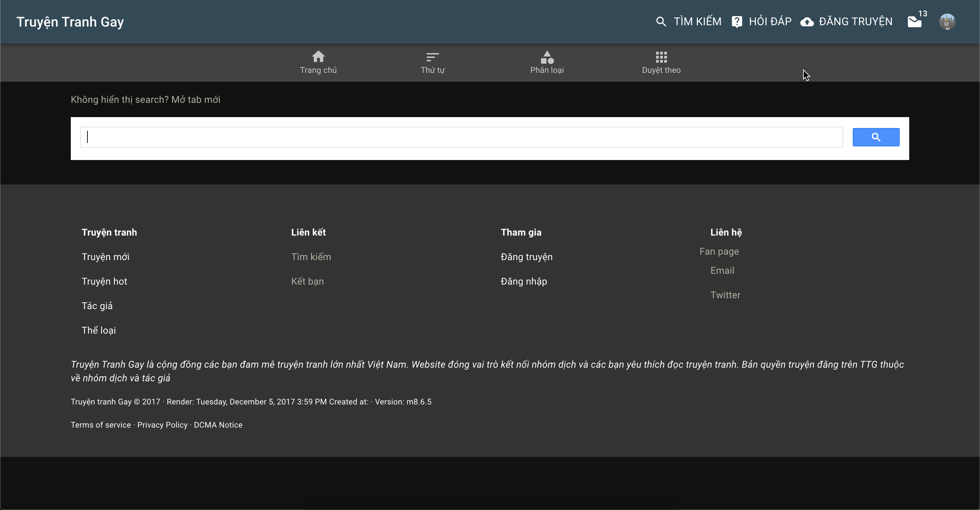The image size is (980, 510).
Task: Click the magnifier icon beside TÌM KIẾM
Action: click(661, 22)
